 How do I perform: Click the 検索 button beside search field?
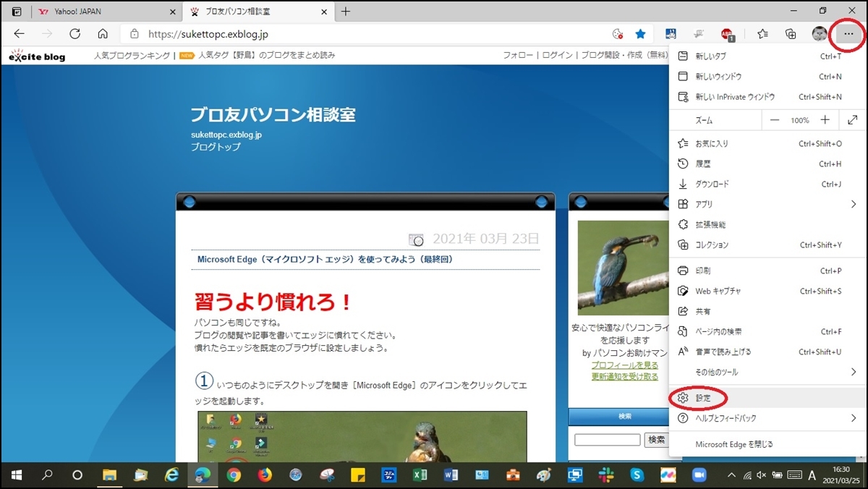pos(657,440)
